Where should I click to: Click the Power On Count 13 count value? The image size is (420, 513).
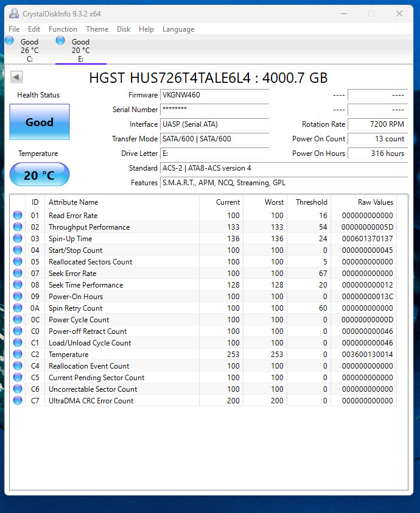click(378, 139)
